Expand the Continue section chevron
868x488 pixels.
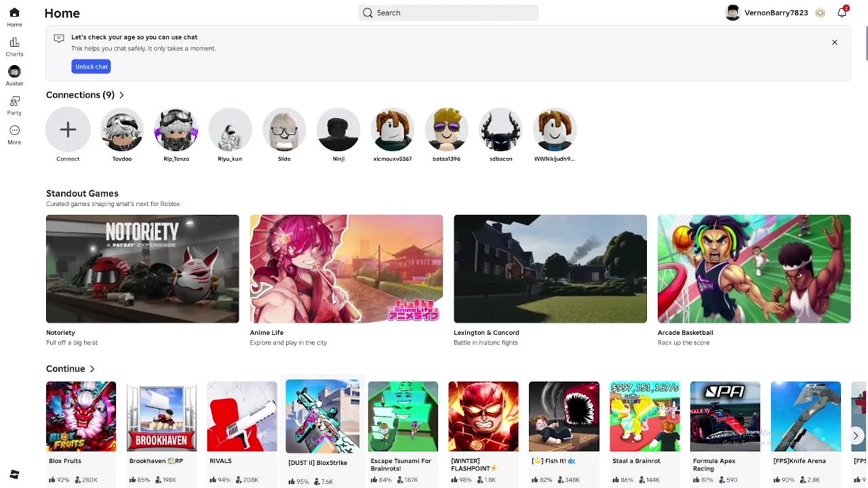[92, 369]
